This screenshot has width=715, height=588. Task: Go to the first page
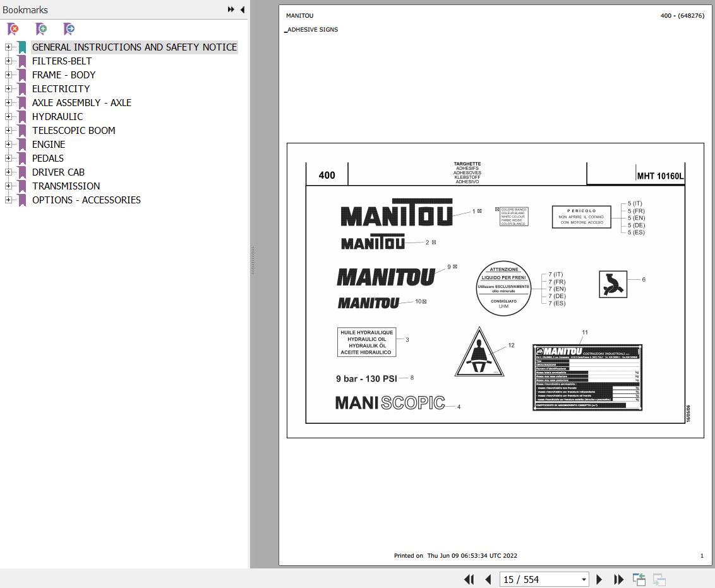[x=469, y=579]
